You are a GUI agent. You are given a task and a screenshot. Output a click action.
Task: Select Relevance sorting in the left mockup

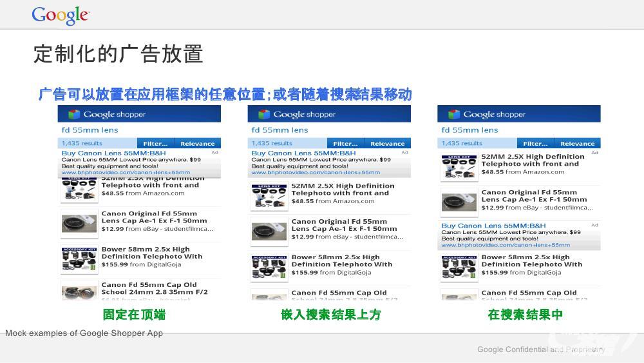(197, 144)
